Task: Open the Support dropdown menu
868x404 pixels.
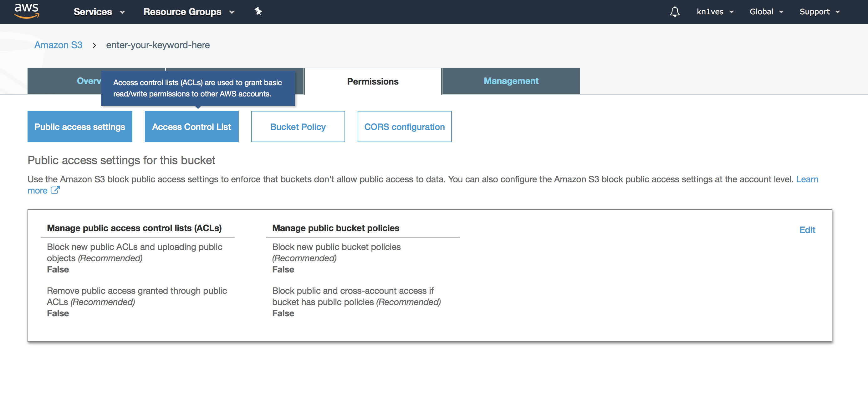Action: 820,12
